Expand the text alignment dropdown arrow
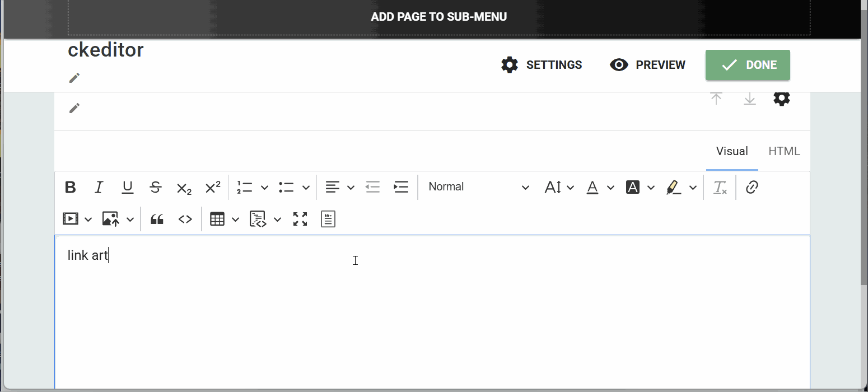Viewport: 868px width, 392px height. (x=351, y=187)
